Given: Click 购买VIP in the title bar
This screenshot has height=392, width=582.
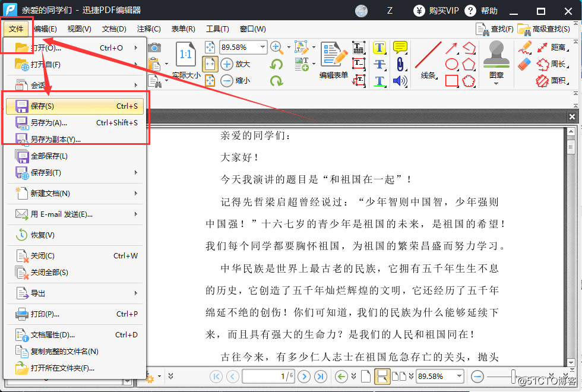Looking at the screenshot, I should (436, 11).
